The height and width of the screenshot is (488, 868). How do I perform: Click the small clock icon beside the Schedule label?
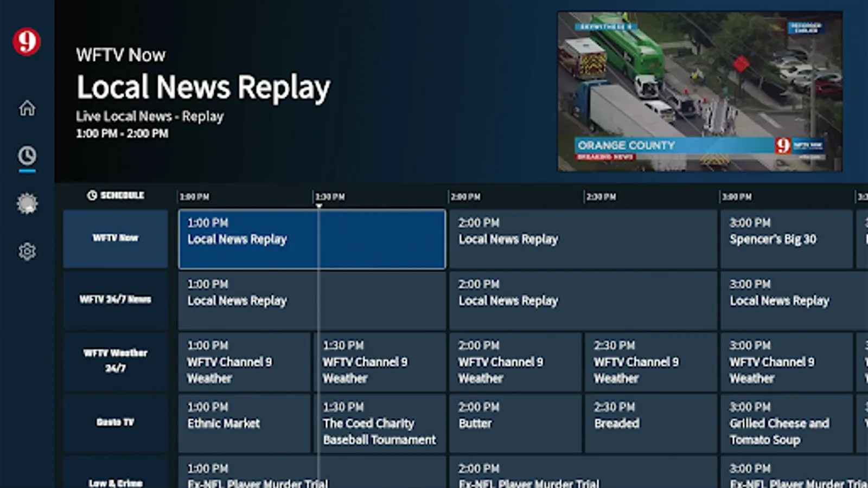pyautogui.click(x=92, y=195)
